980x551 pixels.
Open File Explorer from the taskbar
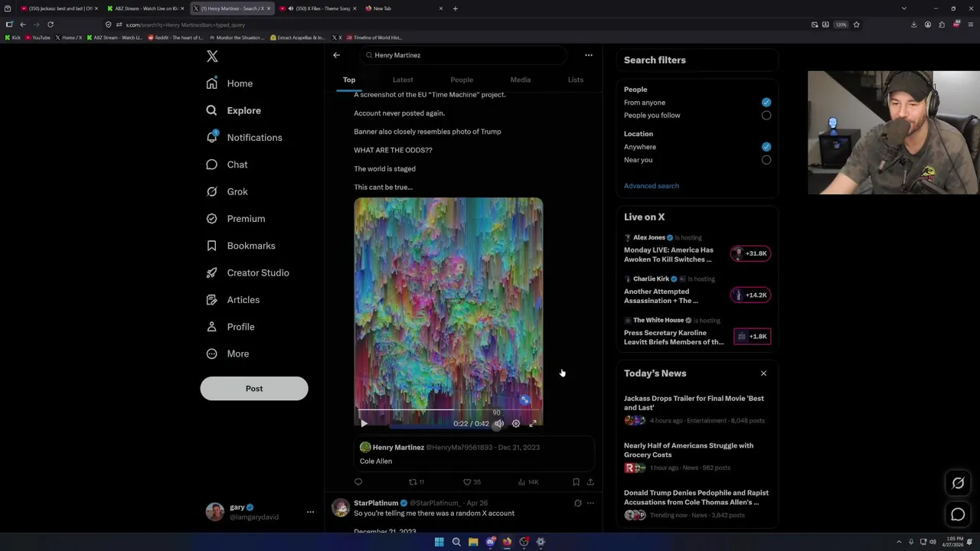pos(473,542)
